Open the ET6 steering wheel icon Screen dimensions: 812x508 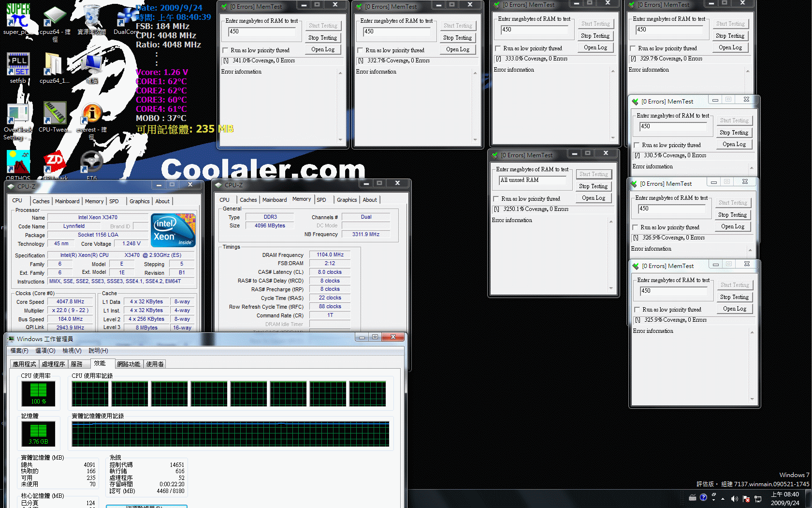pyautogui.click(x=92, y=165)
